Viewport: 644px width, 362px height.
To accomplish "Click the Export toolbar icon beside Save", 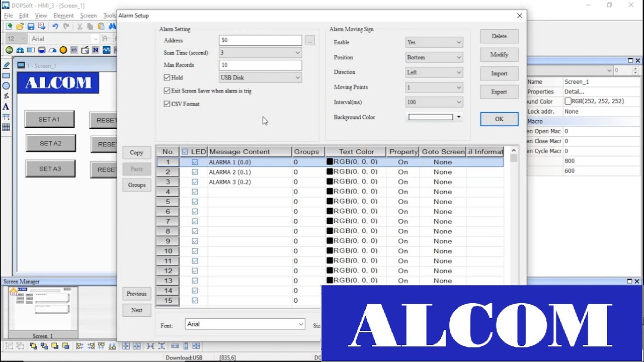I will coord(42,26).
